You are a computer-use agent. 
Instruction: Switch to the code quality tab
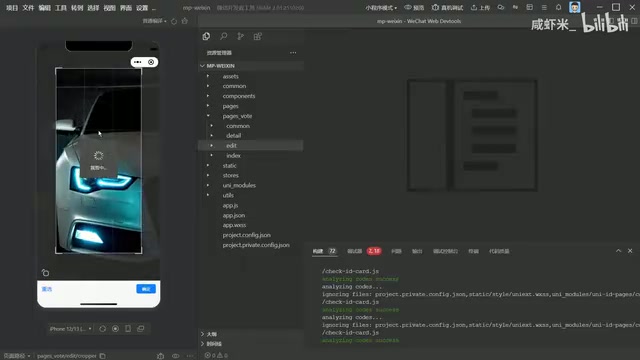pyautogui.click(x=499, y=251)
